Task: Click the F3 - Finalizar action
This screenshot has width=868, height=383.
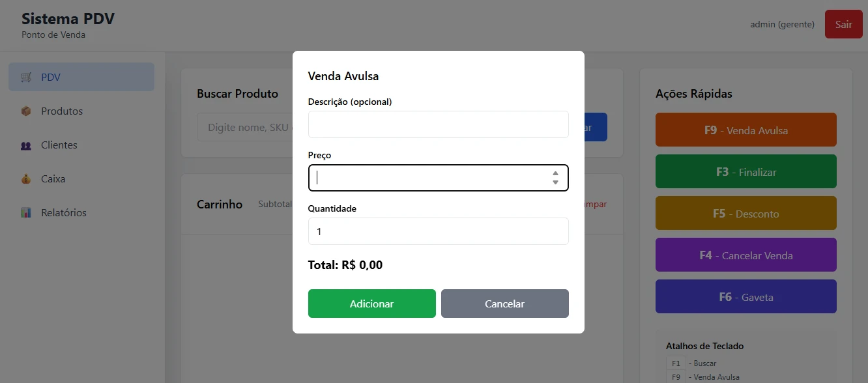Action: point(745,171)
